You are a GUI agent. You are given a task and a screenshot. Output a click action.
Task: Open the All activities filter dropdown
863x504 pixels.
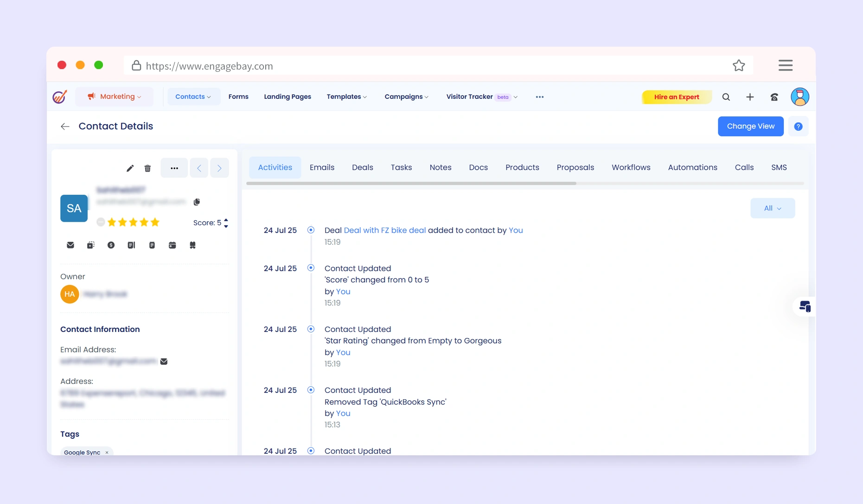click(x=772, y=208)
